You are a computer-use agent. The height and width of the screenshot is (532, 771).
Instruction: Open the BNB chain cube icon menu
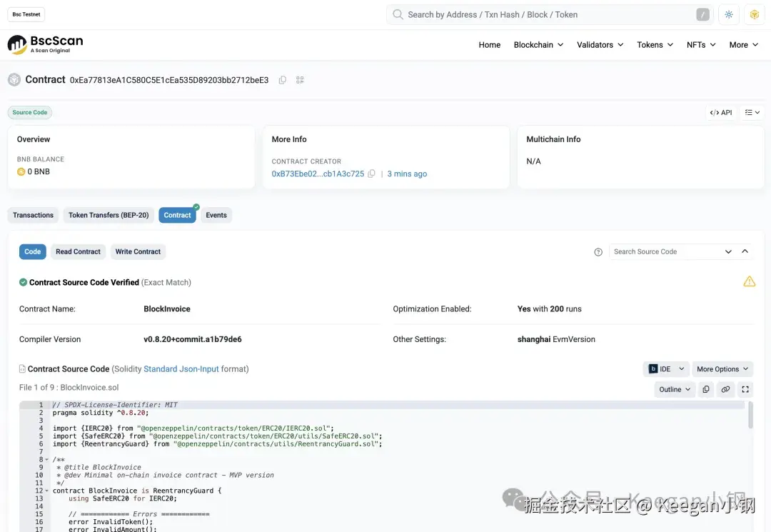(755, 15)
